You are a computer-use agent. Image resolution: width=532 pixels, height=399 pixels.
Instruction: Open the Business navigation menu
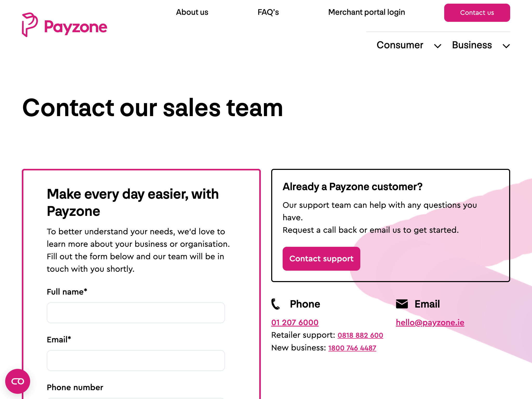(x=472, y=45)
